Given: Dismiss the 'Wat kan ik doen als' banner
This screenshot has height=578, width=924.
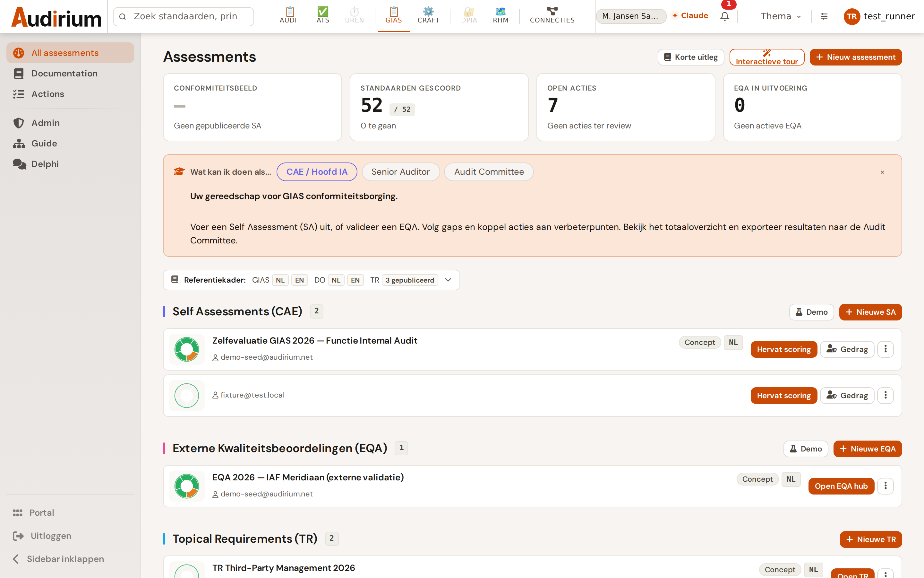Looking at the screenshot, I should [882, 172].
